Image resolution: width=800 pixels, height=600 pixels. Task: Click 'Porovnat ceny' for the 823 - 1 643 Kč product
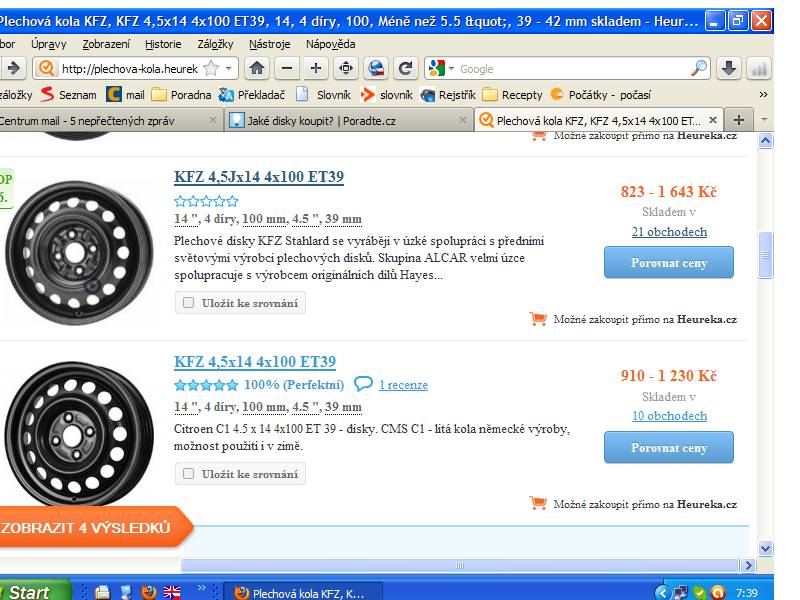[669, 263]
